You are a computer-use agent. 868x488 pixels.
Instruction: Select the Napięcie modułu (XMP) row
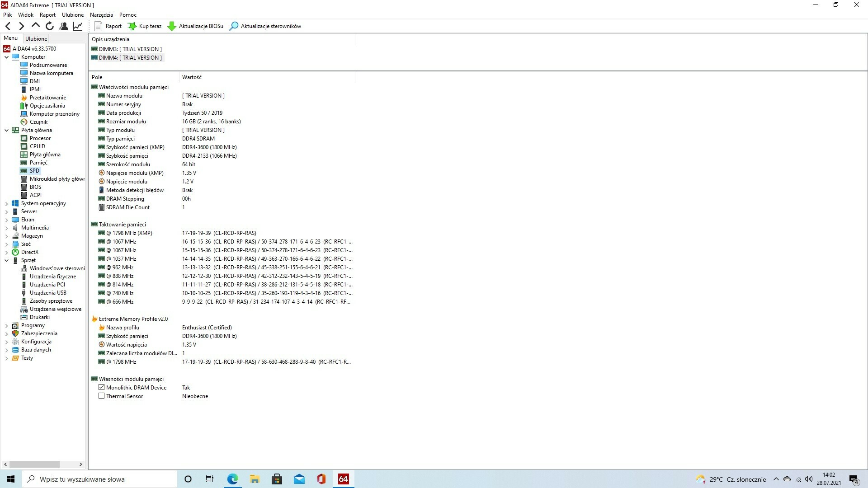(222, 173)
